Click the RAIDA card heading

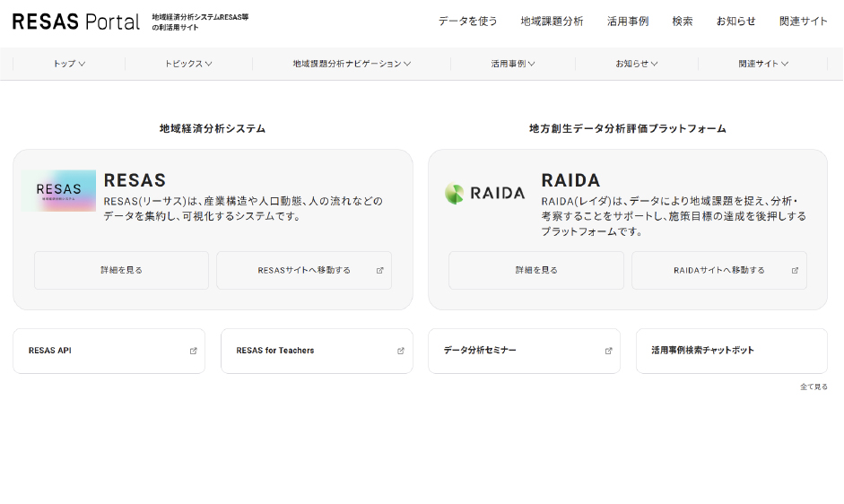pyautogui.click(x=570, y=180)
